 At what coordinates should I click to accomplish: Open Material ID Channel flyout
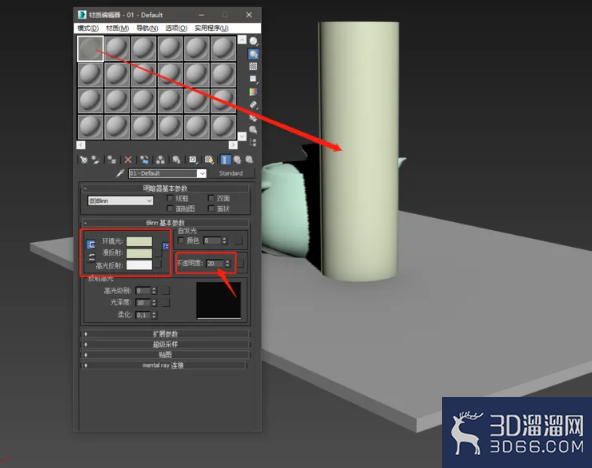(193, 160)
